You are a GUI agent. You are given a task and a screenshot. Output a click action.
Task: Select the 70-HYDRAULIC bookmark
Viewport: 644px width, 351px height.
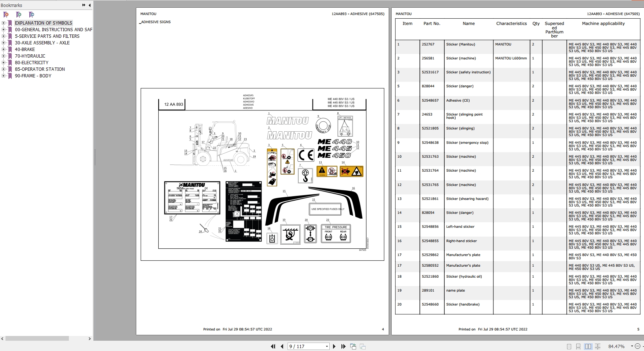pos(30,56)
